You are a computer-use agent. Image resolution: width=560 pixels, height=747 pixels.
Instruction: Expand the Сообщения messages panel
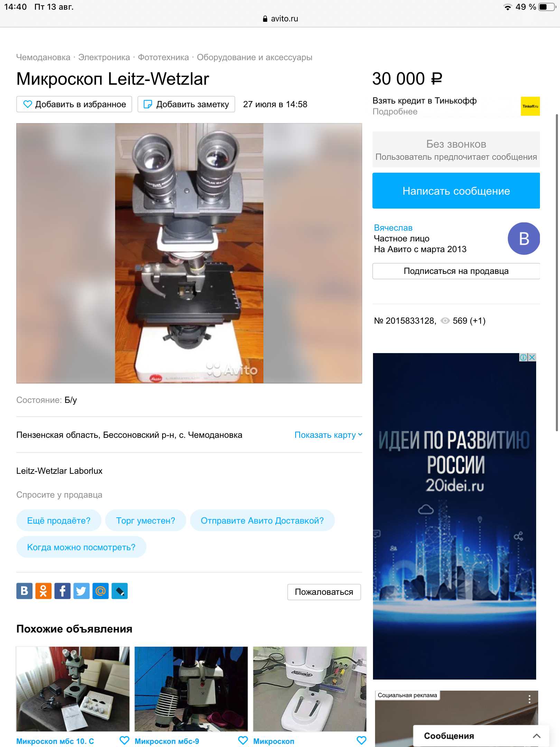(481, 736)
